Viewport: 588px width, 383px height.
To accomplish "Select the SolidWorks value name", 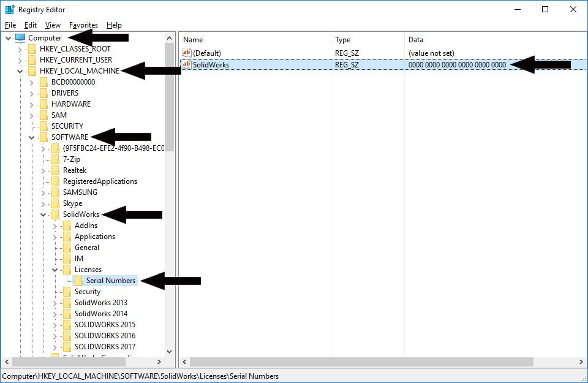I will [211, 65].
